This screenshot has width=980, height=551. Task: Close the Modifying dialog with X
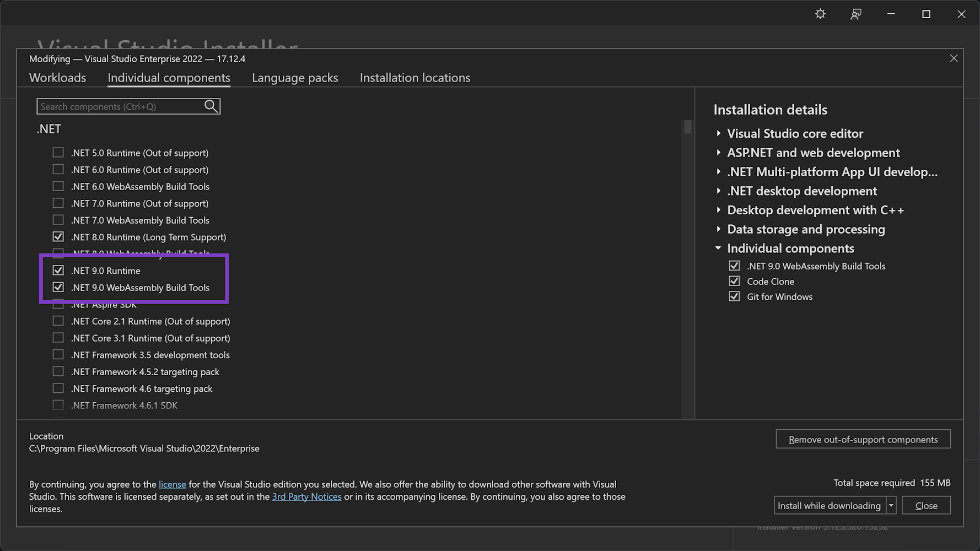coord(954,58)
